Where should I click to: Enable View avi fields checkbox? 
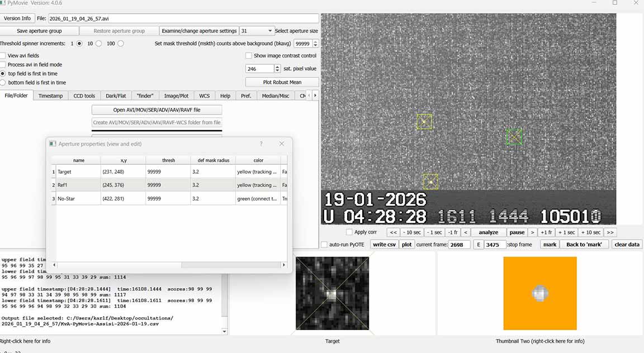coord(3,56)
